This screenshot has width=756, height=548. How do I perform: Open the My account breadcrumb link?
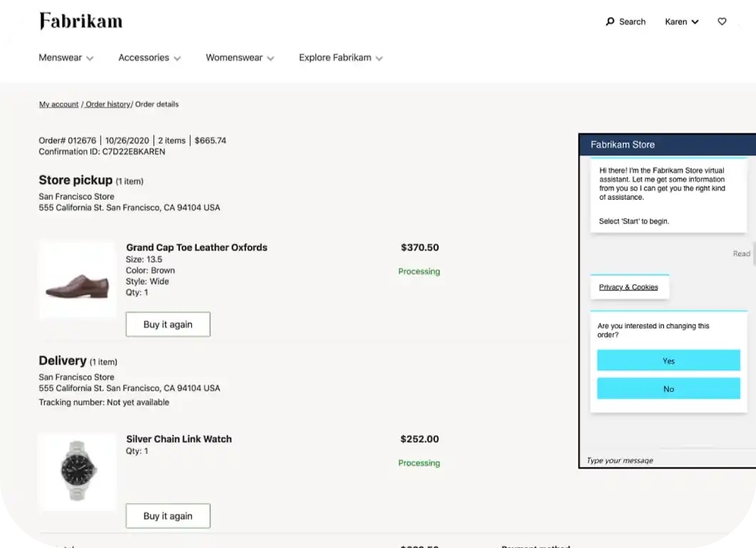(58, 104)
